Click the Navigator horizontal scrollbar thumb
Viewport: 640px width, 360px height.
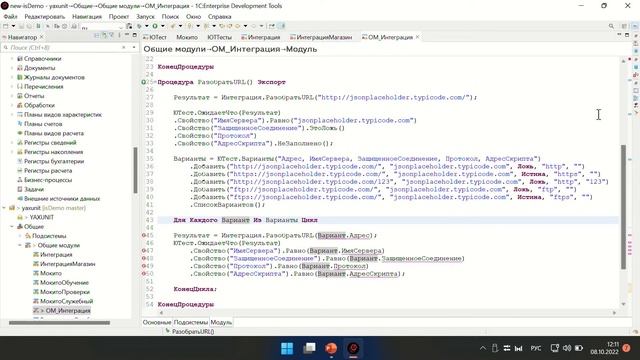coord(60,322)
